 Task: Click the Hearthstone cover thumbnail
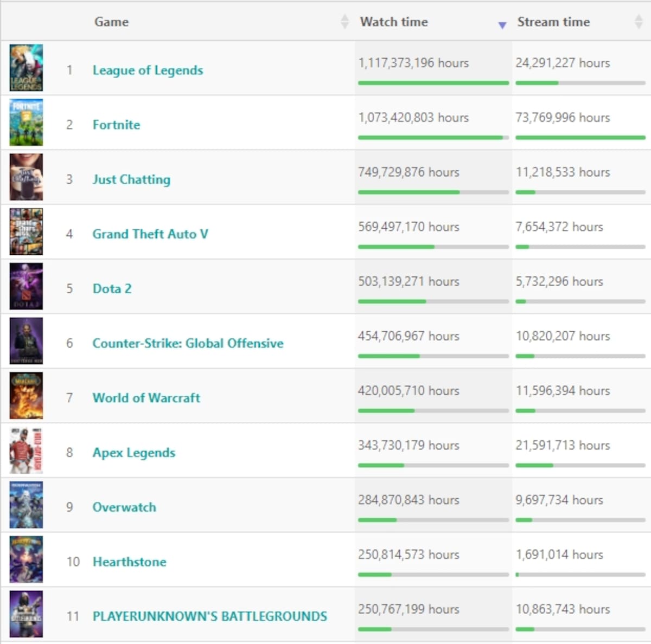pyautogui.click(x=26, y=559)
